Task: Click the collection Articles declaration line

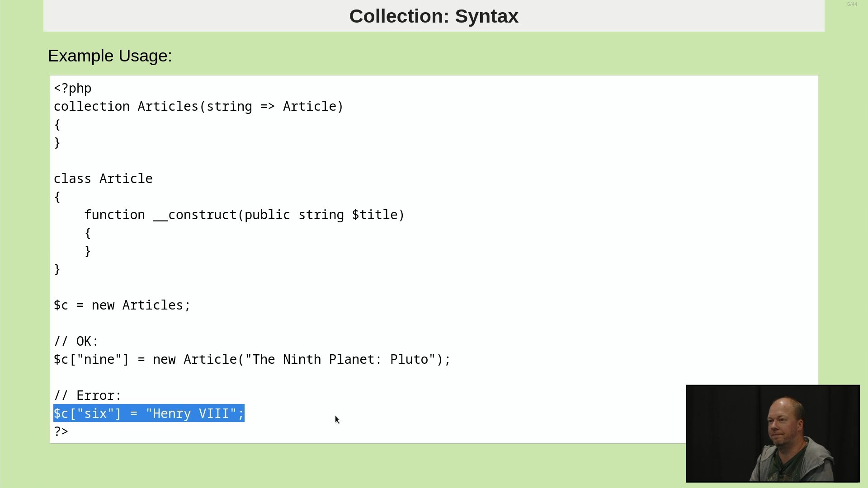Action: (198, 107)
